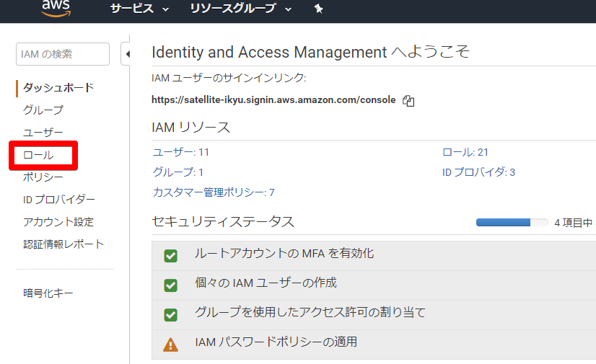Viewport: 596px width, 364px height.
Task: Open 暗号化キー in the sidebar
Action: click(48, 293)
